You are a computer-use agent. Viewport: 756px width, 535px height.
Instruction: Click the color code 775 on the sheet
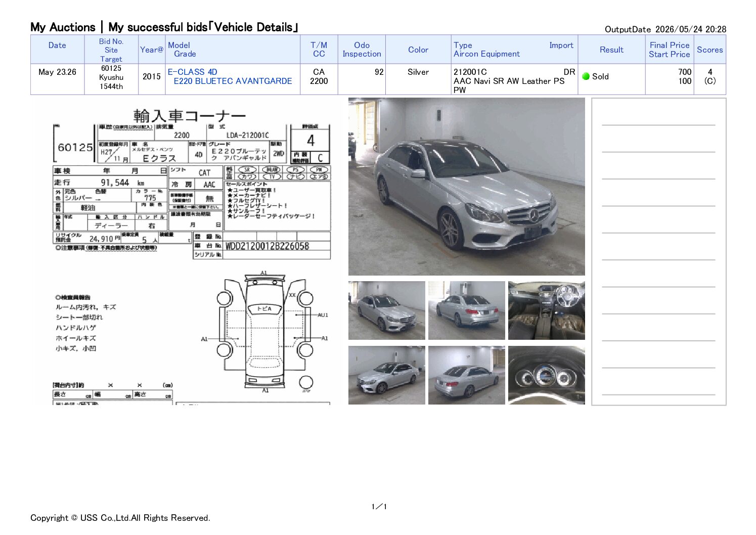click(150, 198)
